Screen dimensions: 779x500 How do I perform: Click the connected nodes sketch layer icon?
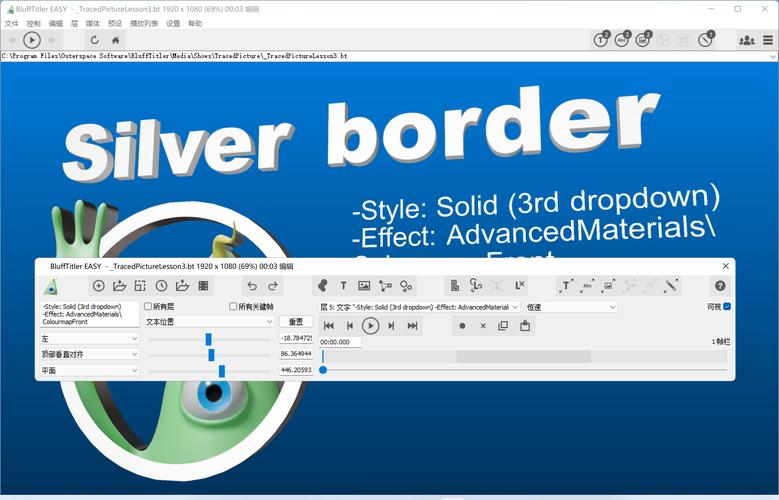click(385, 286)
